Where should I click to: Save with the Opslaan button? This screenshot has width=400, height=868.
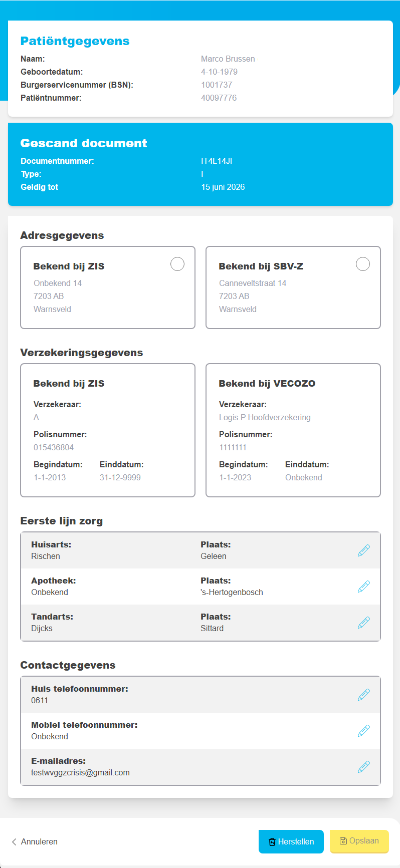click(359, 841)
